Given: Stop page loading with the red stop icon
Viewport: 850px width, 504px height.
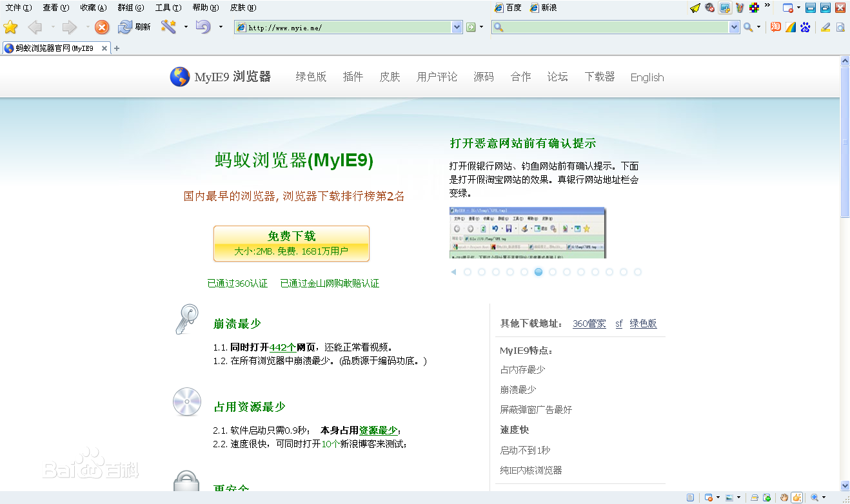Looking at the screenshot, I should [x=102, y=27].
